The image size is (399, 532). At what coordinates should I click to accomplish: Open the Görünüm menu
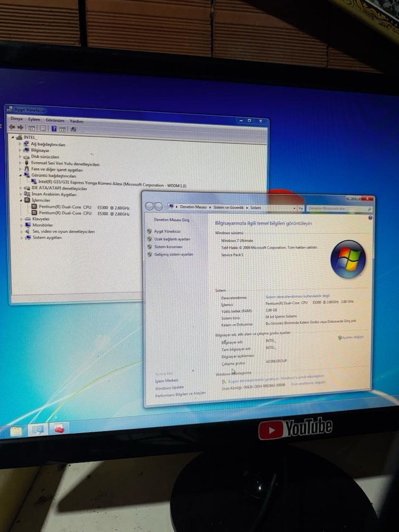coord(55,121)
